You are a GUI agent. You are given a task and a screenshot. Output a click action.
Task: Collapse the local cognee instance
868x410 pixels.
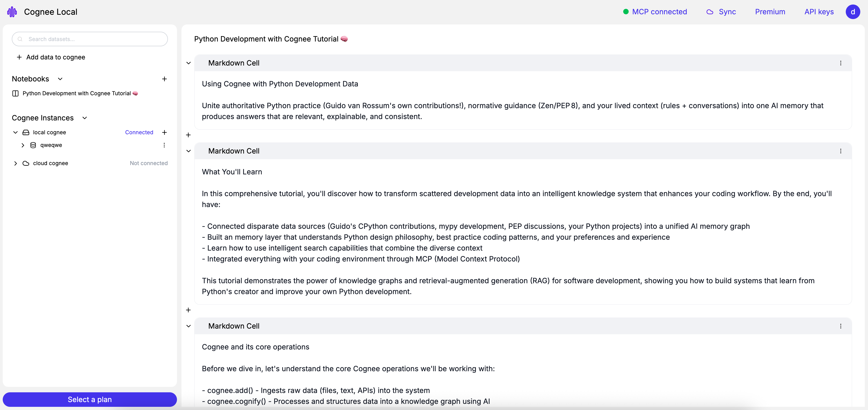[x=15, y=132]
